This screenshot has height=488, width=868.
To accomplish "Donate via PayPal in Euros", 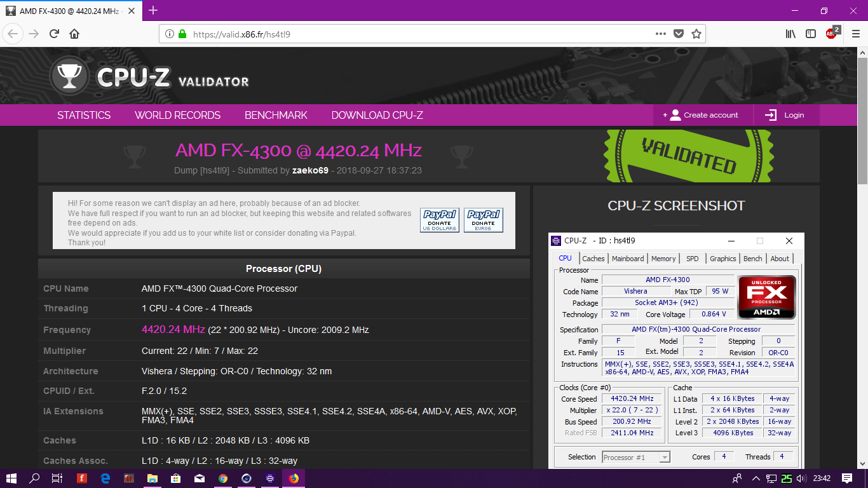I will click(x=484, y=220).
